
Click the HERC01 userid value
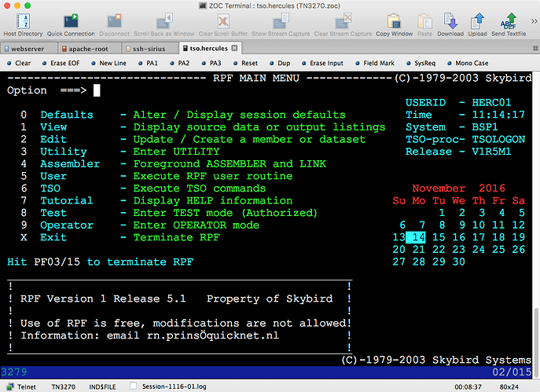(x=491, y=103)
